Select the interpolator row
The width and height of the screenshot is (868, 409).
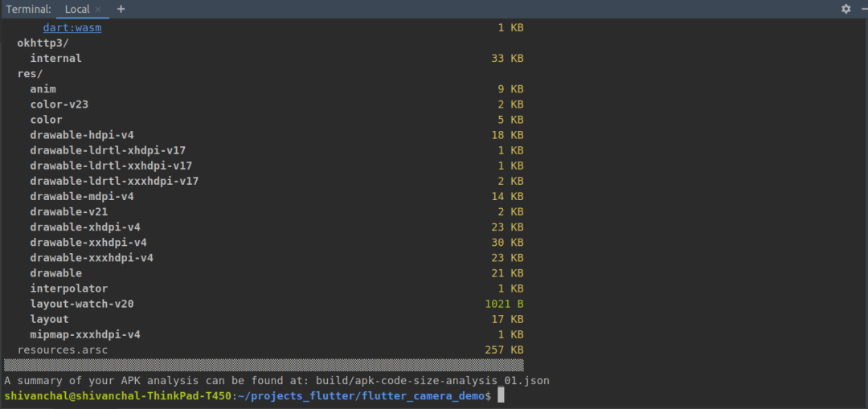276,289
